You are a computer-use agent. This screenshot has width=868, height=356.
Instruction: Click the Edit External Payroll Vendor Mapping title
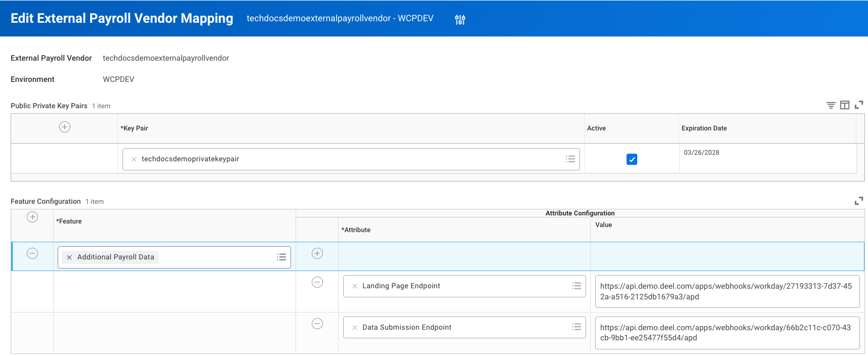[122, 18]
